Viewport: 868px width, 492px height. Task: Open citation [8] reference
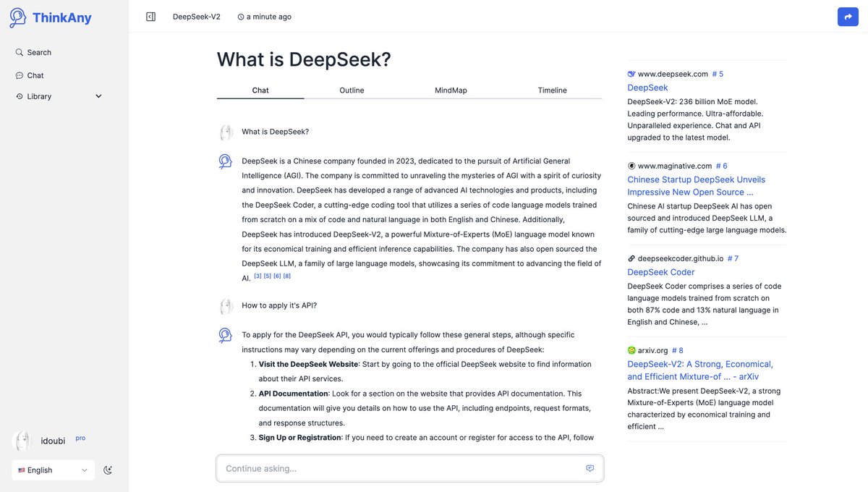coord(287,276)
